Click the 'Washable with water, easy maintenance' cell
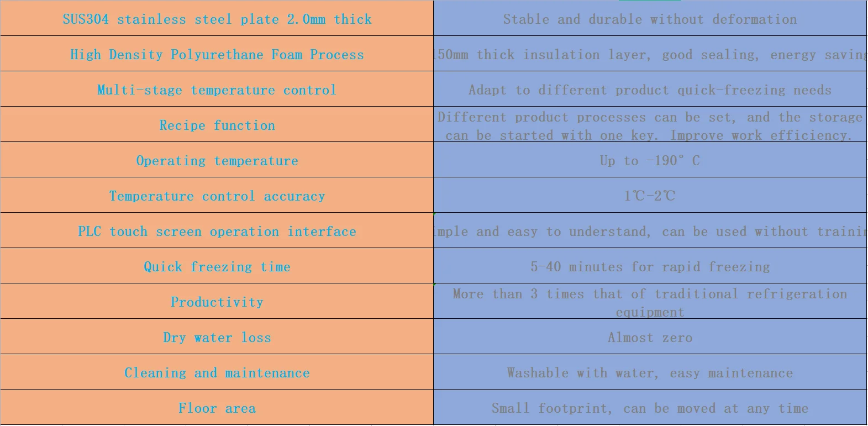Screen dimensions: 868x426 650,372
